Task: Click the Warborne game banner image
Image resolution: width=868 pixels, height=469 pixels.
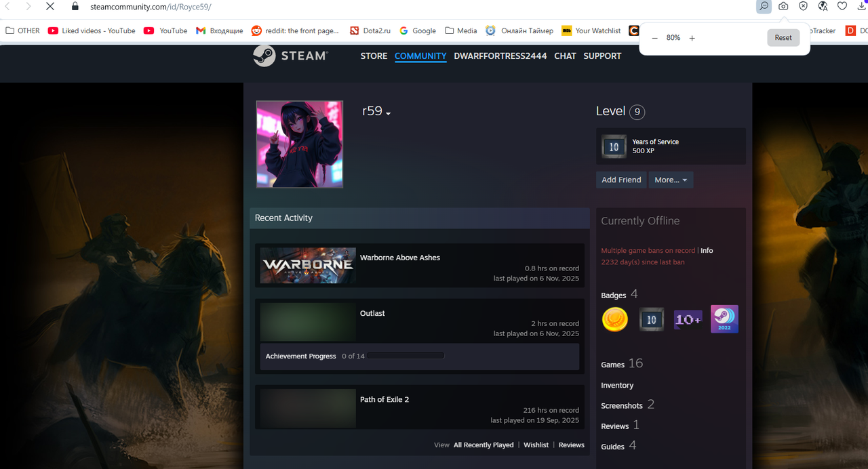Action: [308, 265]
